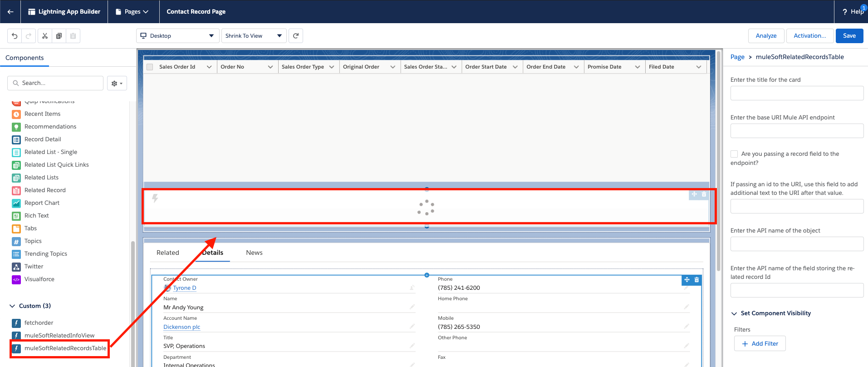Select the fetchorder custom component
The width and height of the screenshot is (868, 367).
coord(39,323)
